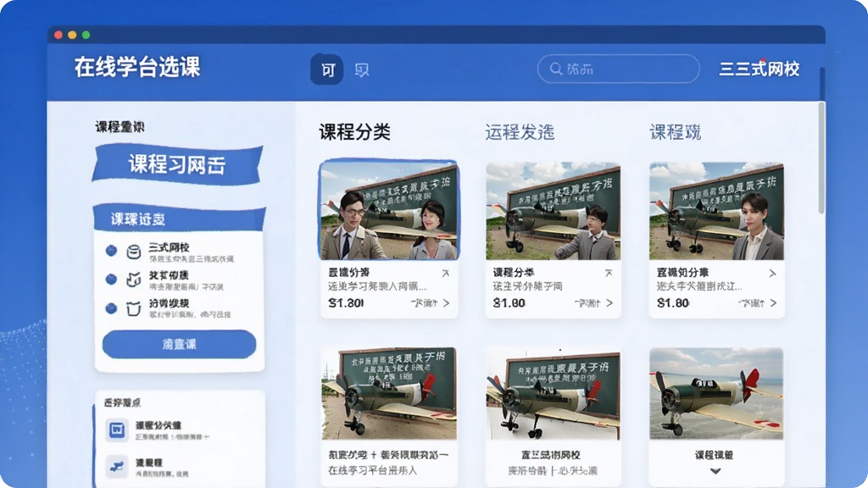Click the icon between the database and bucket icons
This screenshot has width=868, height=488.
pyautogui.click(x=133, y=280)
